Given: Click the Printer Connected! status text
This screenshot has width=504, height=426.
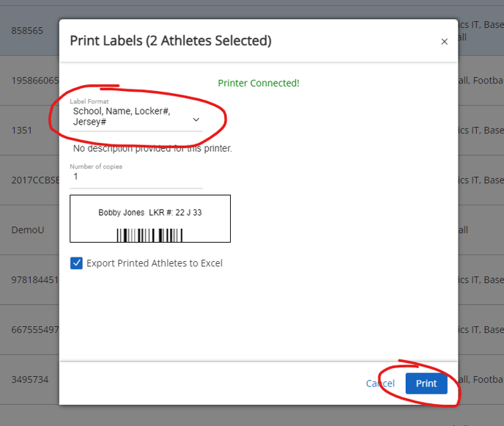Looking at the screenshot, I should [259, 84].
